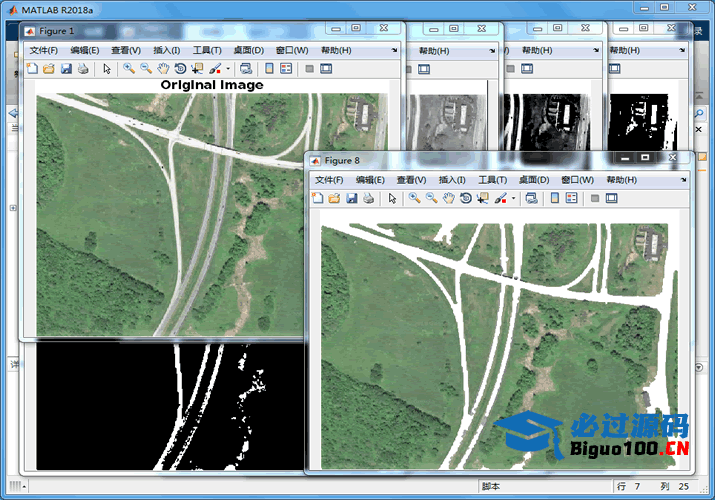
Task: Open the 工具(T) menu in Figure 8
Action: click(x=493, y=180)
